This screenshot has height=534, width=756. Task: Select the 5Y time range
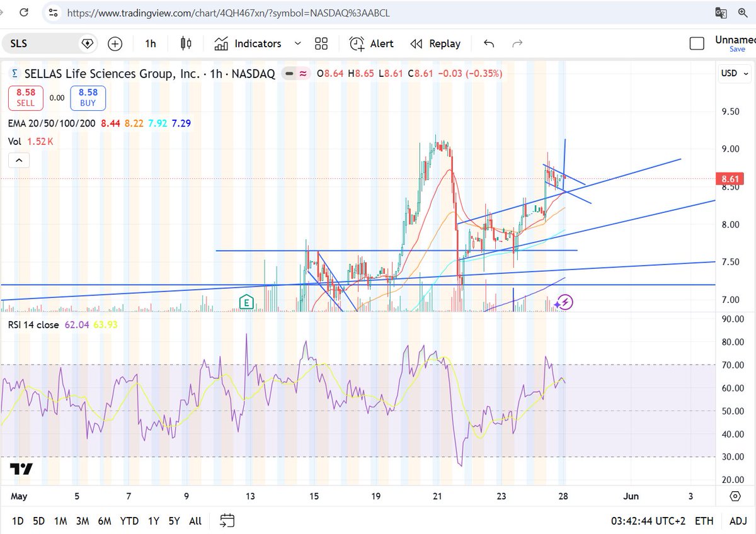click(x=174, y=521)
